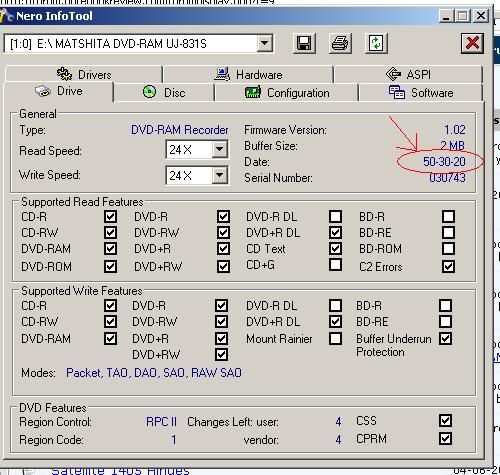Click the RPC II region control value
500x475 pixels.
pyautogui.click(x=161, y=422)
